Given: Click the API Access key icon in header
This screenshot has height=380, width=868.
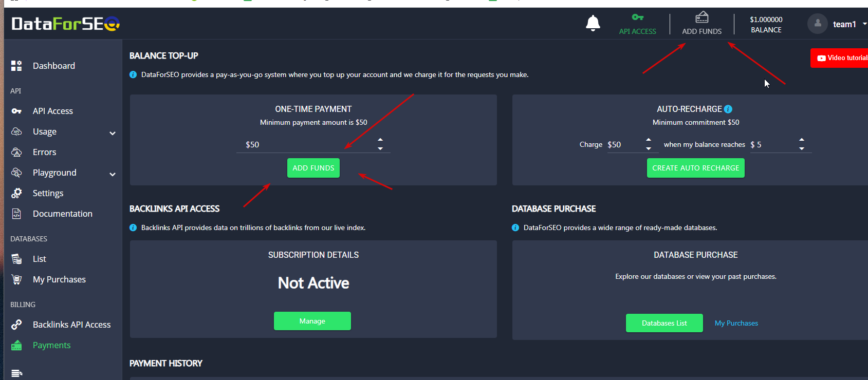Looking at the screenshot, I should (x=638, y=17).
